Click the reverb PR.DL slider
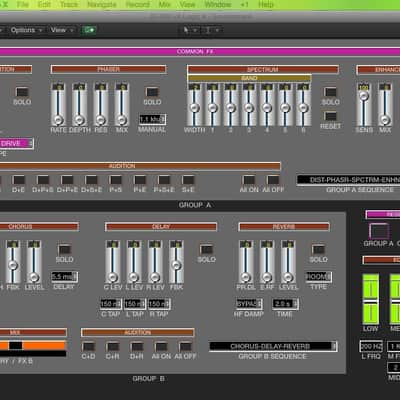 tap(246, 262)
